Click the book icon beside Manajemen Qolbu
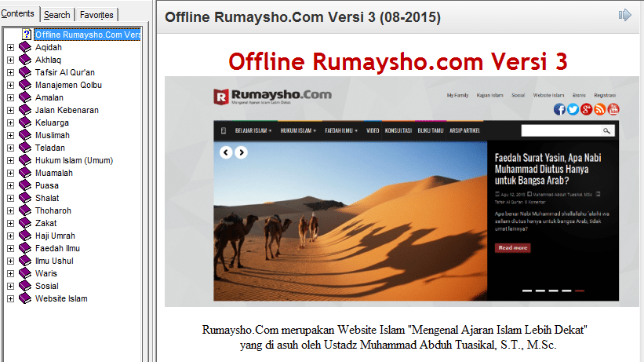Screen dimensions: 644x362 (x=25, y=85)
